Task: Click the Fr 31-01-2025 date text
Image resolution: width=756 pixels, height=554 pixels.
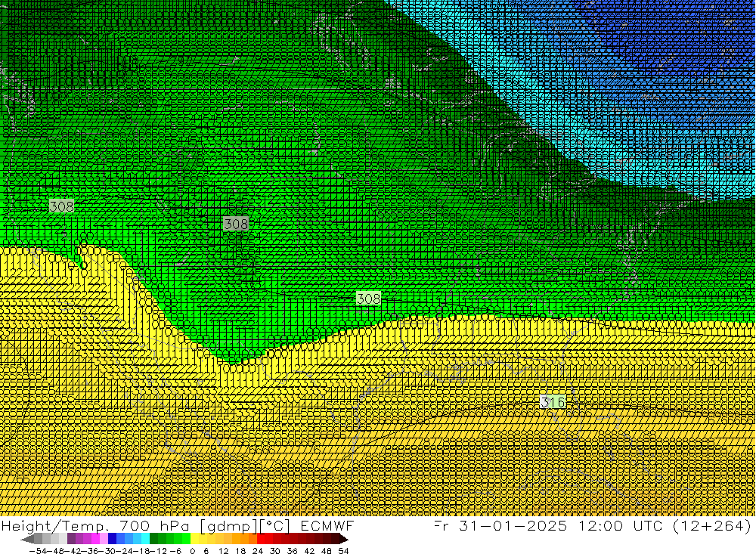Action: coord(500,525)
